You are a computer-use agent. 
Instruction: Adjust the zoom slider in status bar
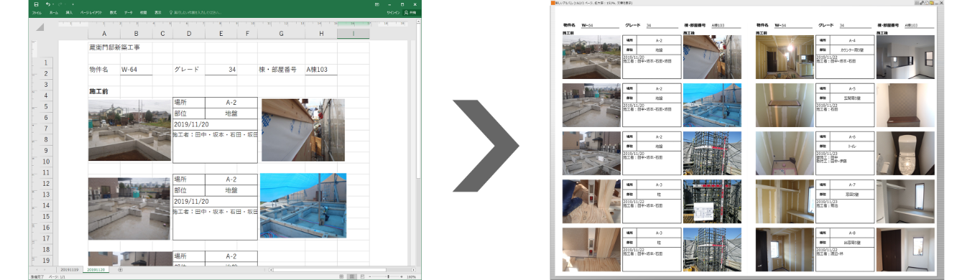[388, 276]
